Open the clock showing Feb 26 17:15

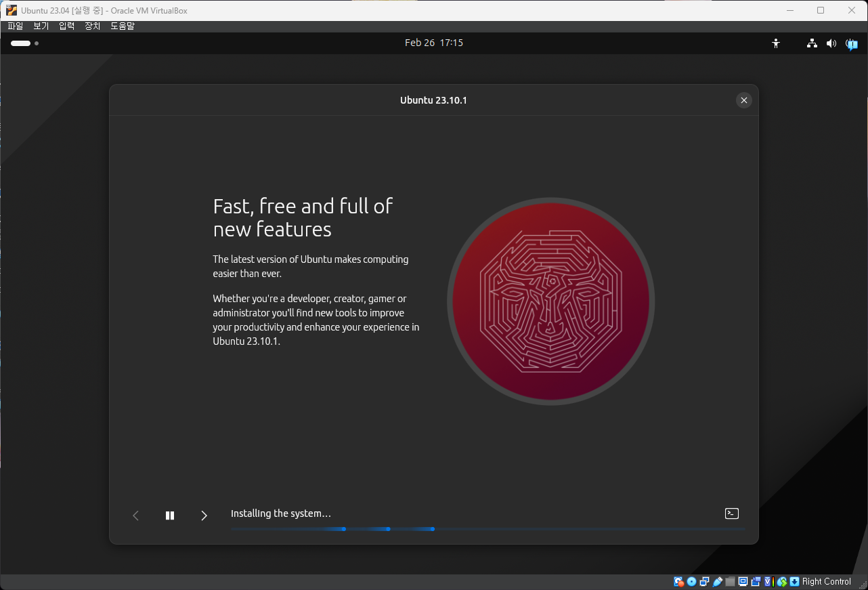pyautogui.click(x=434, y=43)
